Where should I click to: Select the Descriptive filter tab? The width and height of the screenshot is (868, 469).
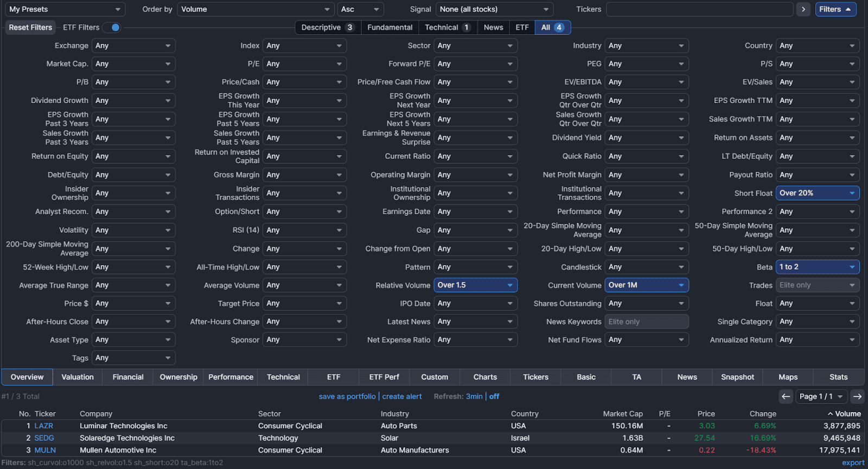(328, 27)
